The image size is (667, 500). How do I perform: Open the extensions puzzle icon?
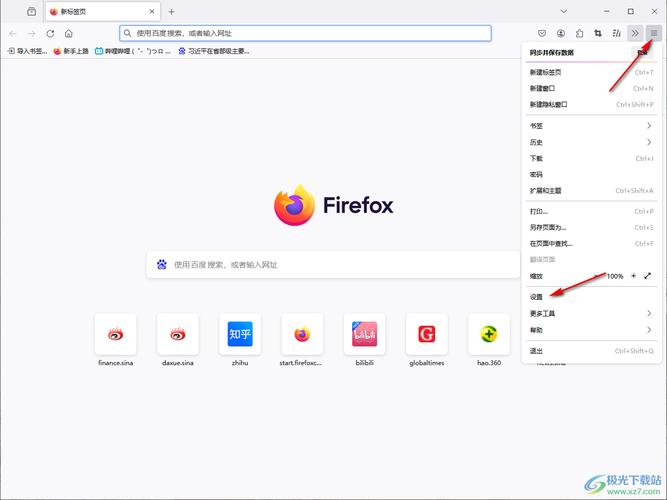click(579, 33)
